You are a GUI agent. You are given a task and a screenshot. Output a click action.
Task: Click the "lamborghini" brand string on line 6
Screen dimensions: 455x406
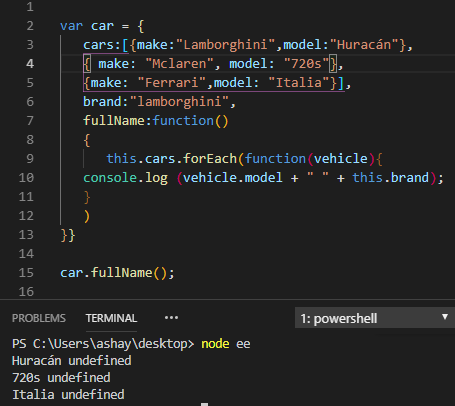click(x=179, y=102)
